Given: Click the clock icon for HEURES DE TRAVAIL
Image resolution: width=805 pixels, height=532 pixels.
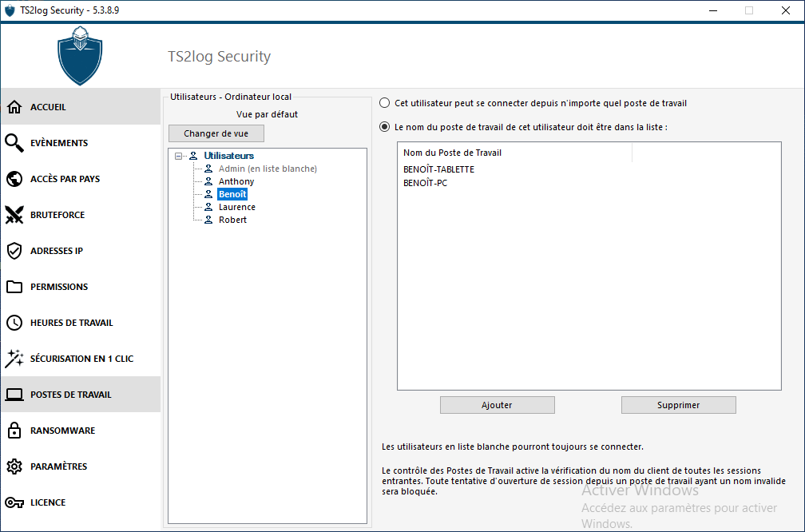Looking at the screenshot, I should 14,323.
